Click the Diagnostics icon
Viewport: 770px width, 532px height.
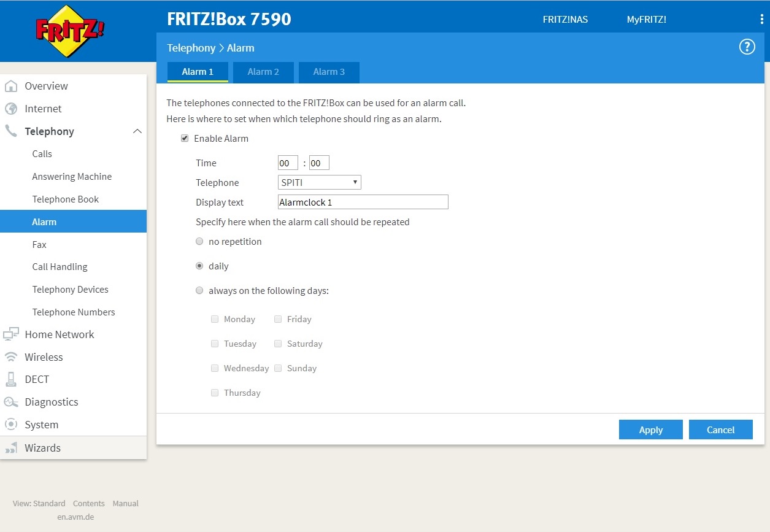[x=11, y=402]
